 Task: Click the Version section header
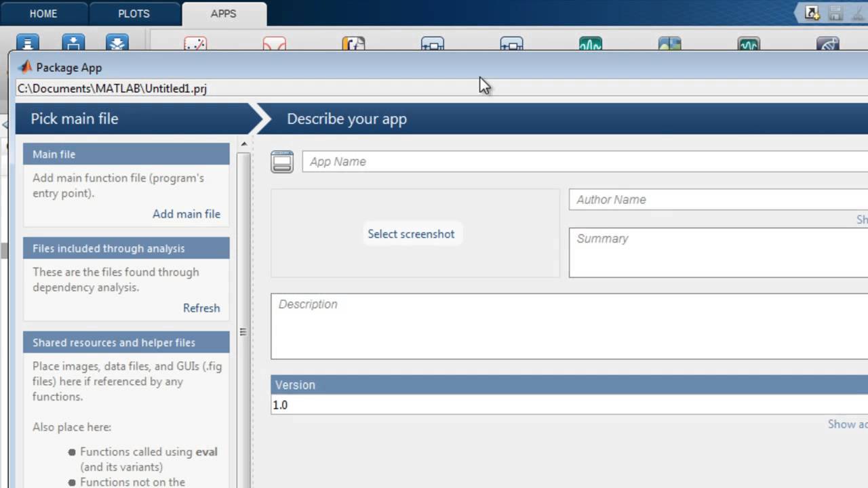coord(569,384)
